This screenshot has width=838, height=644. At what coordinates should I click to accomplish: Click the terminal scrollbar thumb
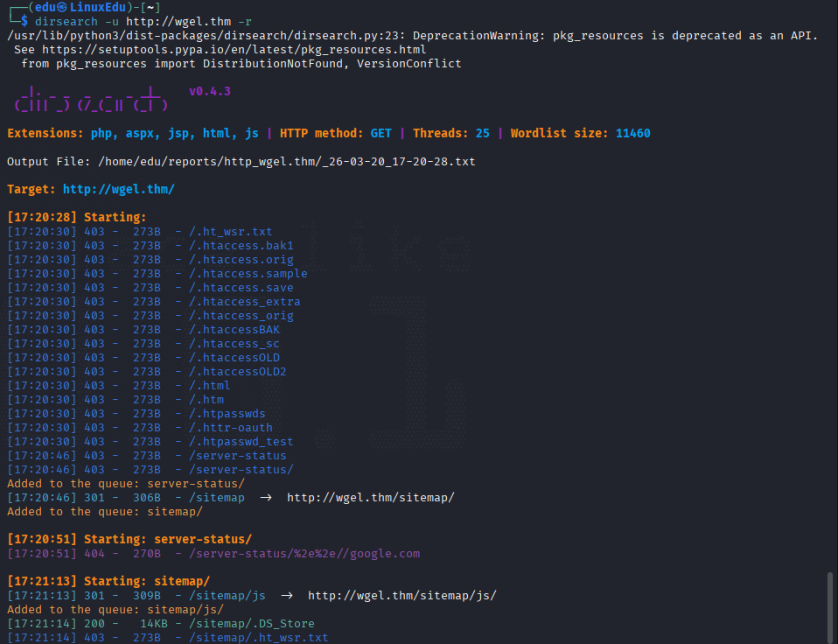(829, 607)
